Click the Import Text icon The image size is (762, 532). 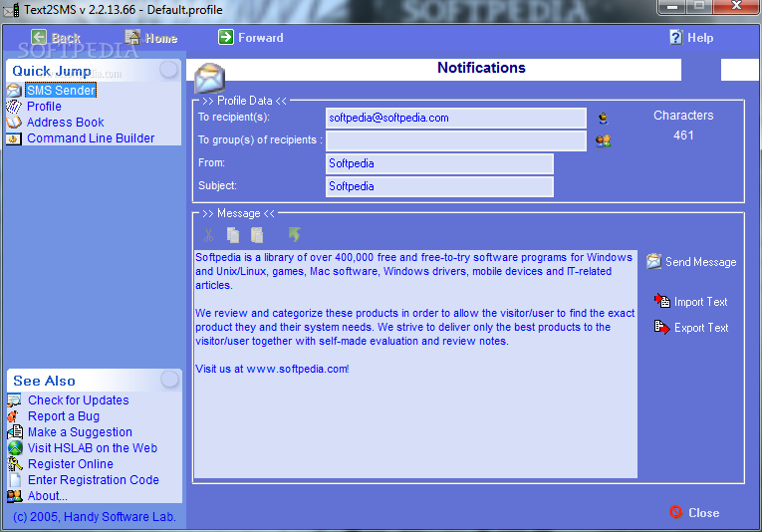pyautogui.click(x=661, y=301)
